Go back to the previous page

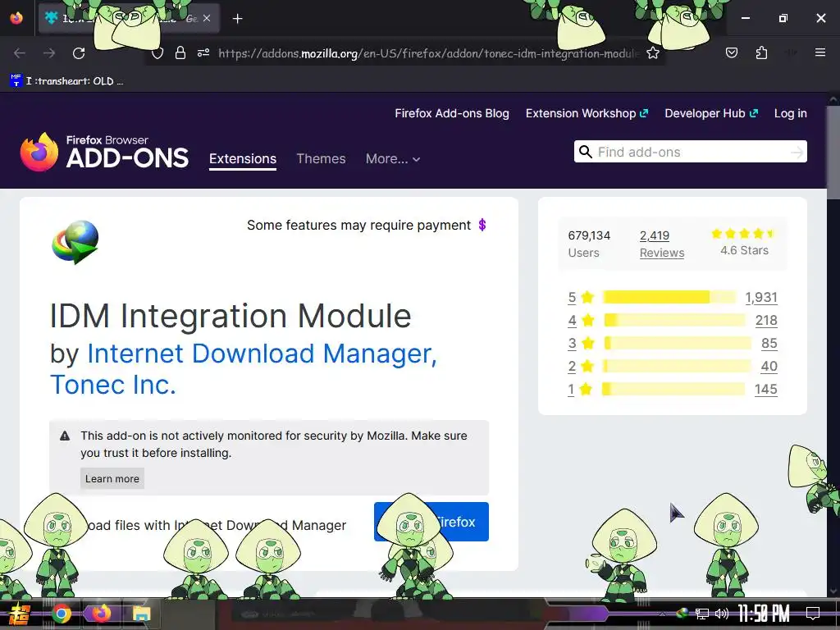[x=20, y=53]
